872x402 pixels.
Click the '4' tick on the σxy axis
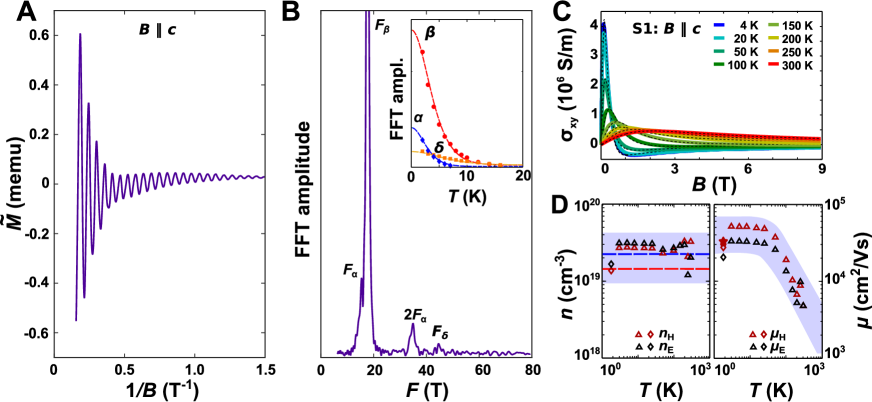tap(594, 25)
